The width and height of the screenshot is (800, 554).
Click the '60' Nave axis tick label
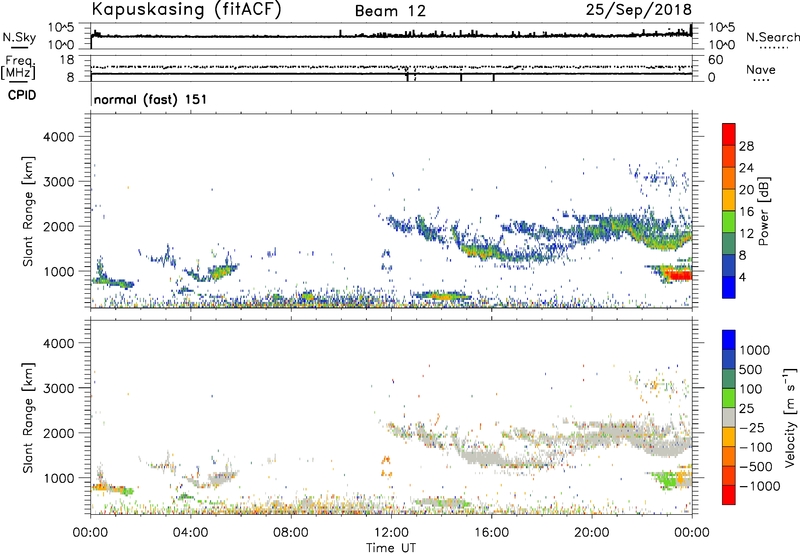pyautogui.click(x=715, y=60)
